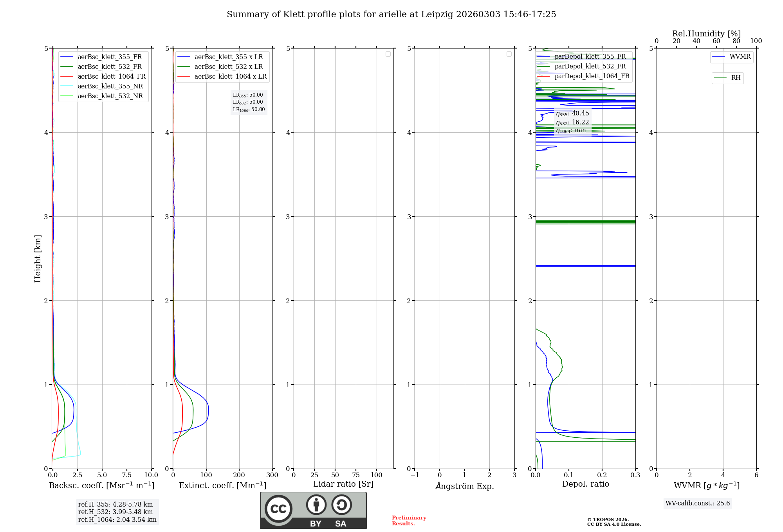Image resolution: width=783 pixels, height=532 pixels.
Task: Click the cyan aerBsc_klett_355_NR legend line
Action: point(67,86)
